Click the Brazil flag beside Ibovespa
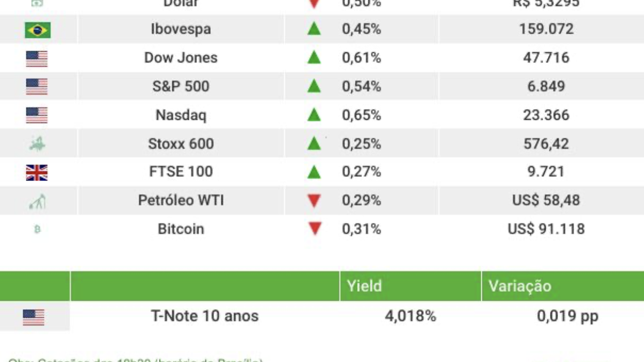The image size is (644, 362). coord(38,30)
